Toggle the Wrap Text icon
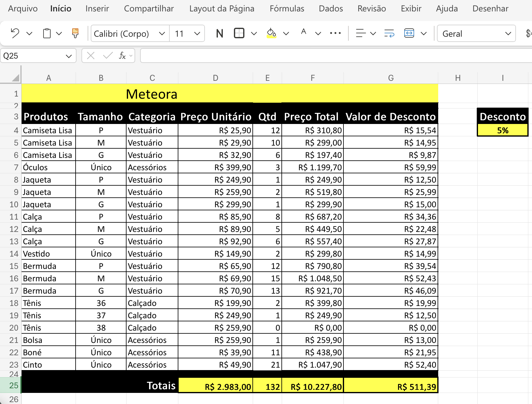This screenshot has width=532, height=404. [x=389, y=33]
